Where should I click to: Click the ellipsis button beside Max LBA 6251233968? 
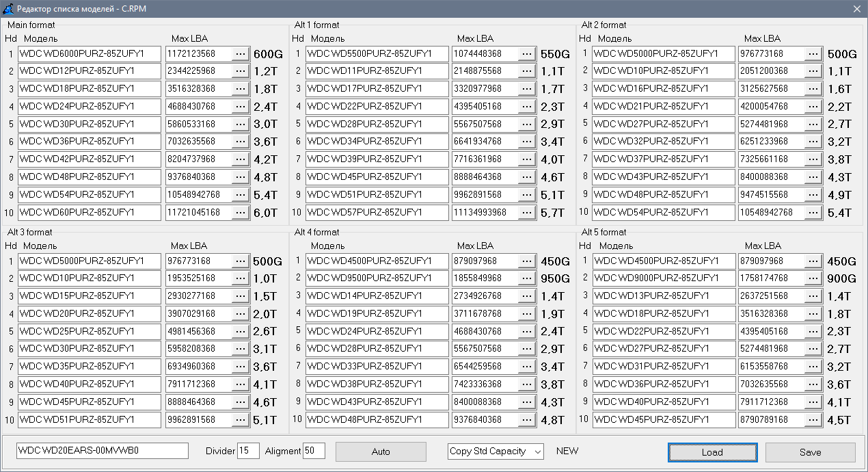point(813,142)
